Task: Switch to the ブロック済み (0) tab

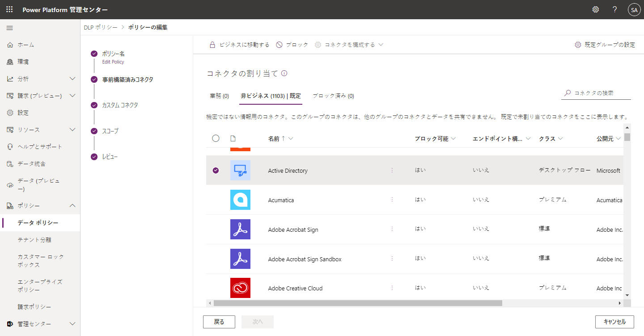Action: (x=333, y=96)
